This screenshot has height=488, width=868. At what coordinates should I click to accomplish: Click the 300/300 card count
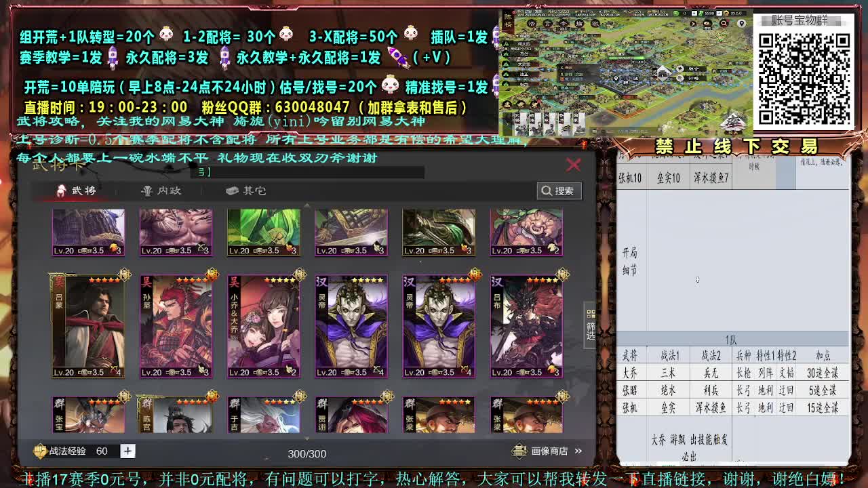pyautogui.click(x=307, y=453)
